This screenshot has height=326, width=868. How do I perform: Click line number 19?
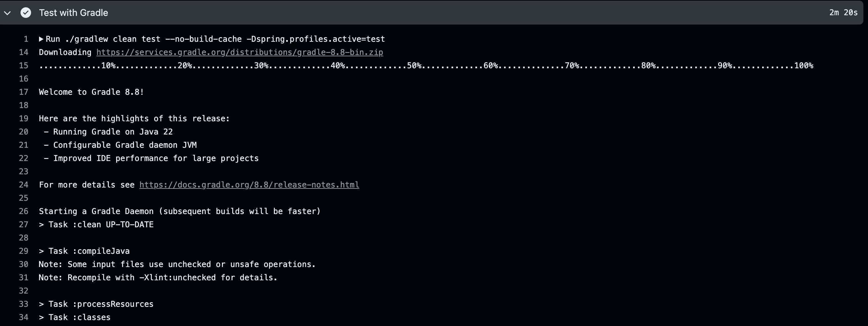[x=23, y=119]
